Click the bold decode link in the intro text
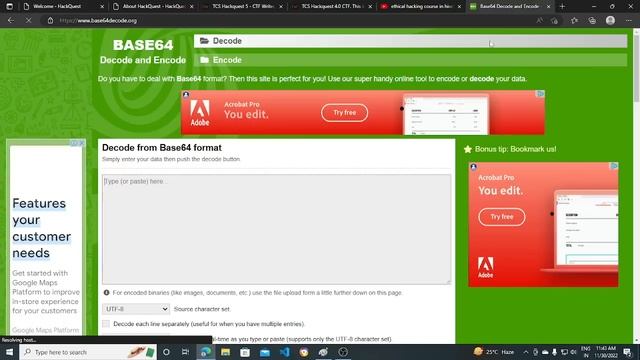 [481, 79]
